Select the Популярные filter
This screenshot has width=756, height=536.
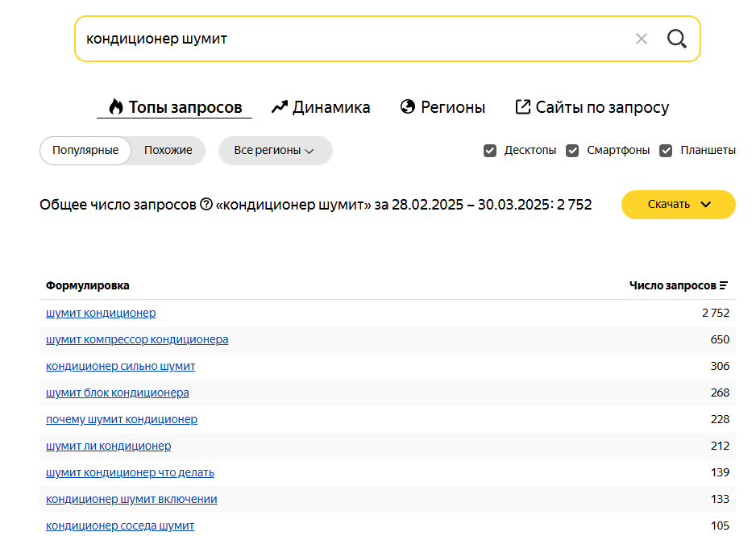[85, 151]
